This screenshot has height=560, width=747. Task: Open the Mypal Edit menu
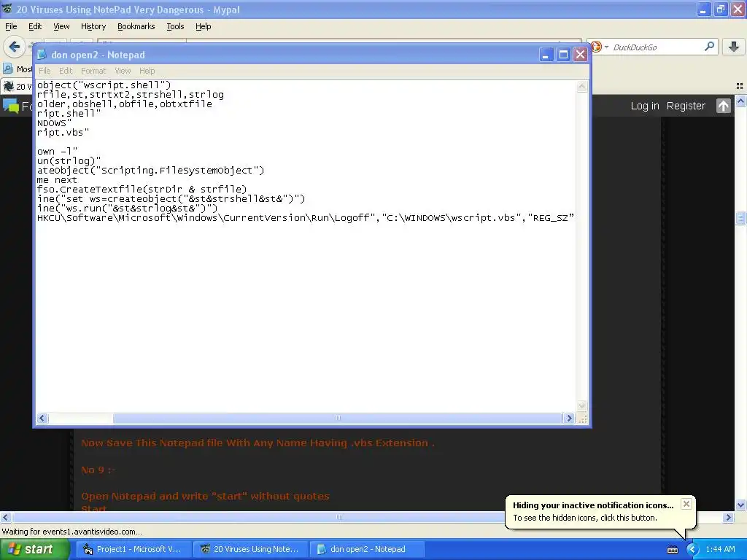35,26
